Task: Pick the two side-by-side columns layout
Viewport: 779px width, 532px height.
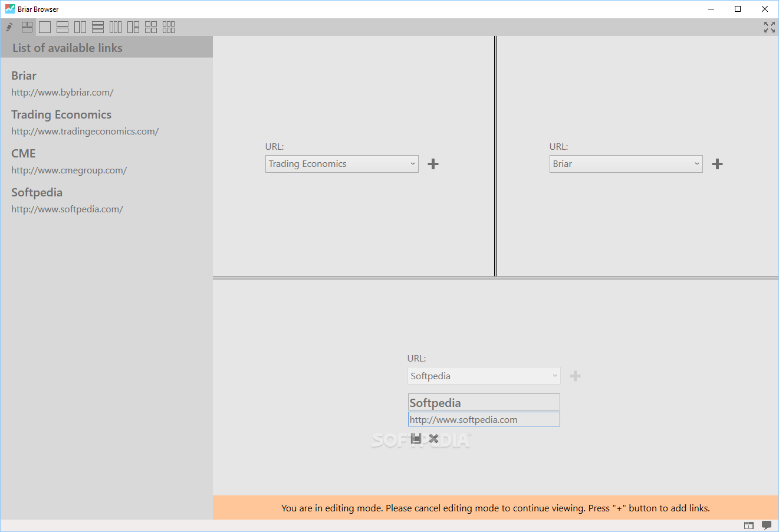Action: 80,27
